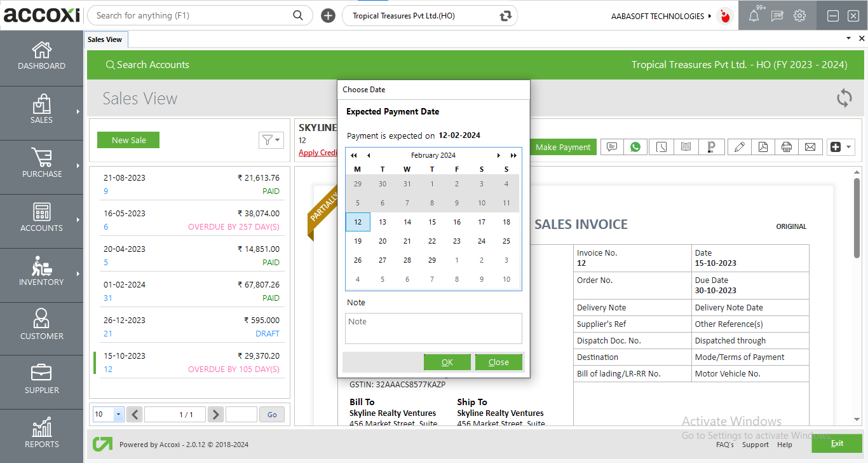Click into the Note text field
The image size is (868, 463).
click(433, 328)
